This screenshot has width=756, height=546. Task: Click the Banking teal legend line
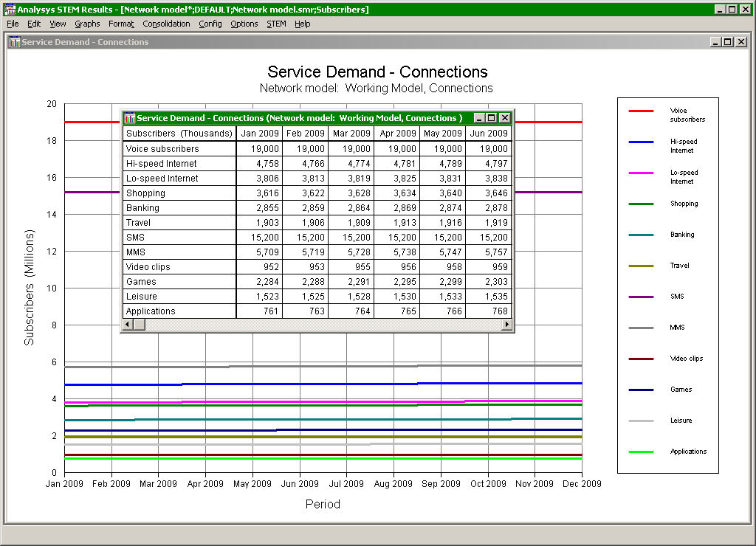(x=641, y=235)
